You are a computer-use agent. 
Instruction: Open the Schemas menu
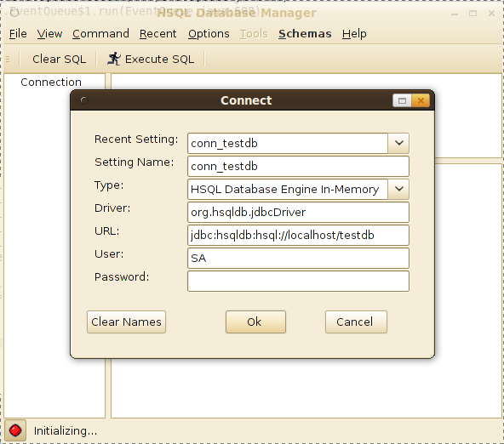point(305,34)
